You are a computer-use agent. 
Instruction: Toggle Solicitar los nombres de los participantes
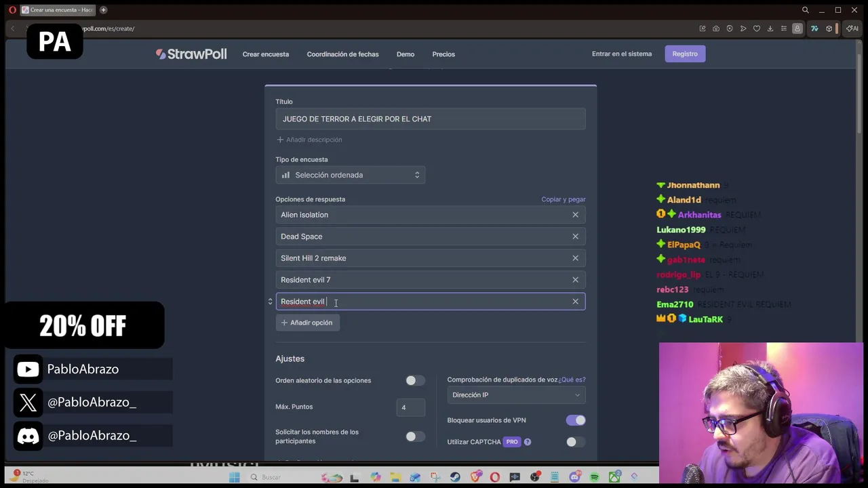coord(415,437)
